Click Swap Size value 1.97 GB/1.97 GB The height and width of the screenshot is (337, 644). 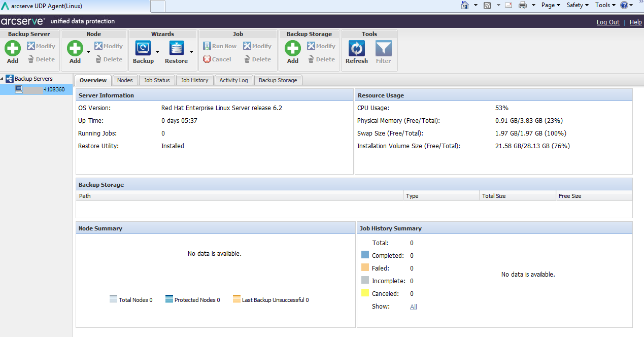click(x=531, y=133)
